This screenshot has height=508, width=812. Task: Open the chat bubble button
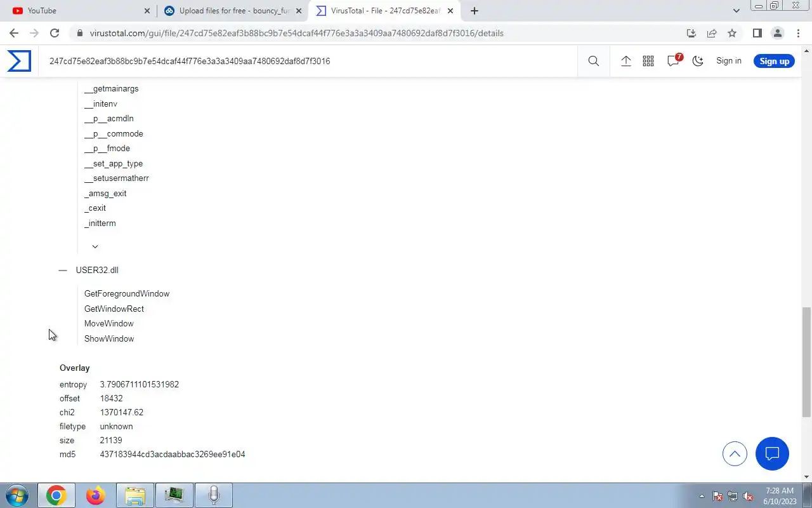772,453
